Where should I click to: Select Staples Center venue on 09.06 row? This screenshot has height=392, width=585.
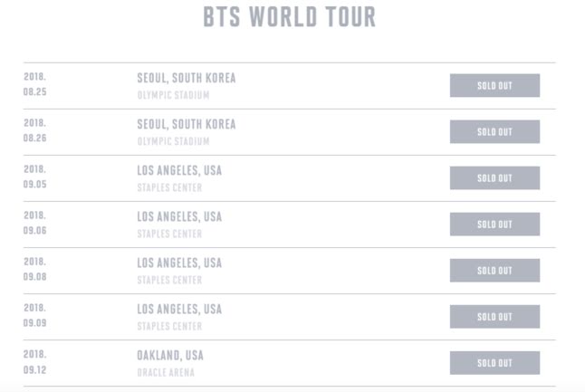pyautogui.click(x=169, y=234)
